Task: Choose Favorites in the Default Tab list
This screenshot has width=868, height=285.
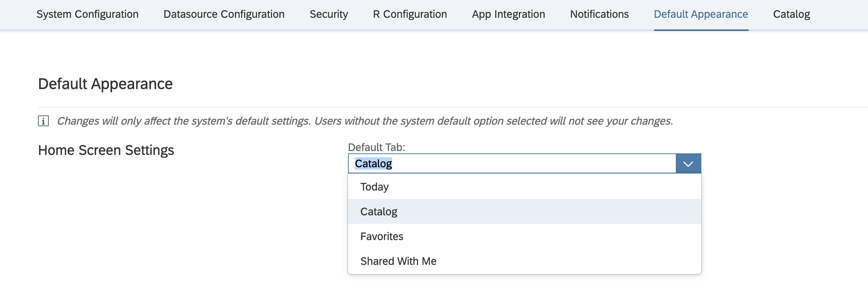Action: click(382, 237)
